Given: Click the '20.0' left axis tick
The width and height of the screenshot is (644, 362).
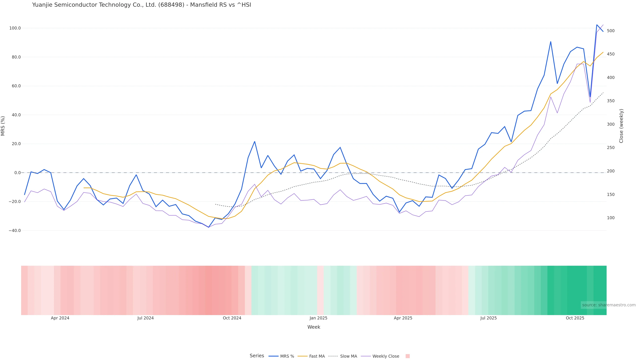Looking at the screenshot, I should point(16,144).
